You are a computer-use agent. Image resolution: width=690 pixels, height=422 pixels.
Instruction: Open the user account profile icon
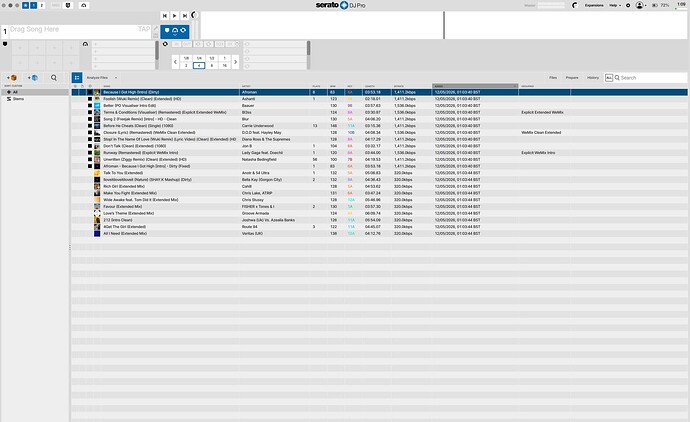(x=639, y=5)
